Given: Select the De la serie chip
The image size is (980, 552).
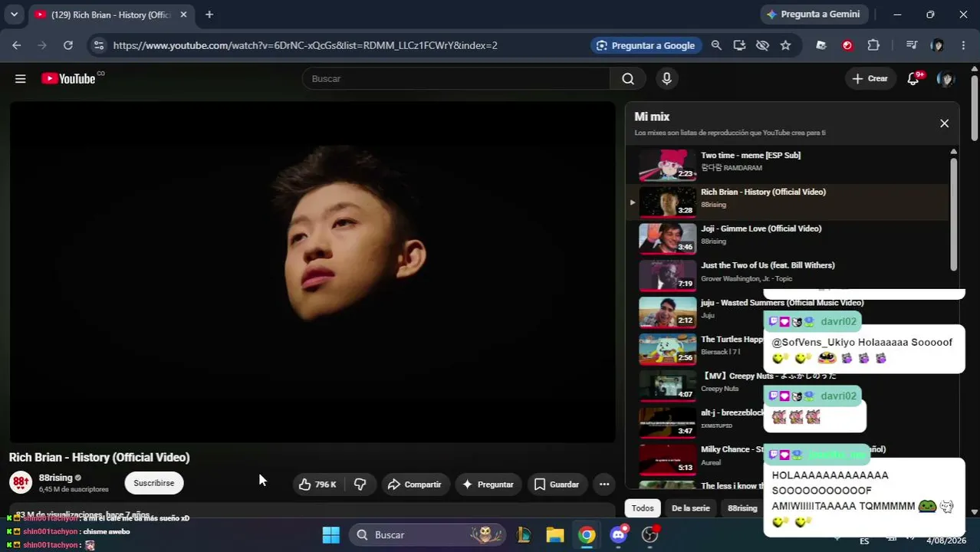Looking at the screenshot, I should point(690,508).
